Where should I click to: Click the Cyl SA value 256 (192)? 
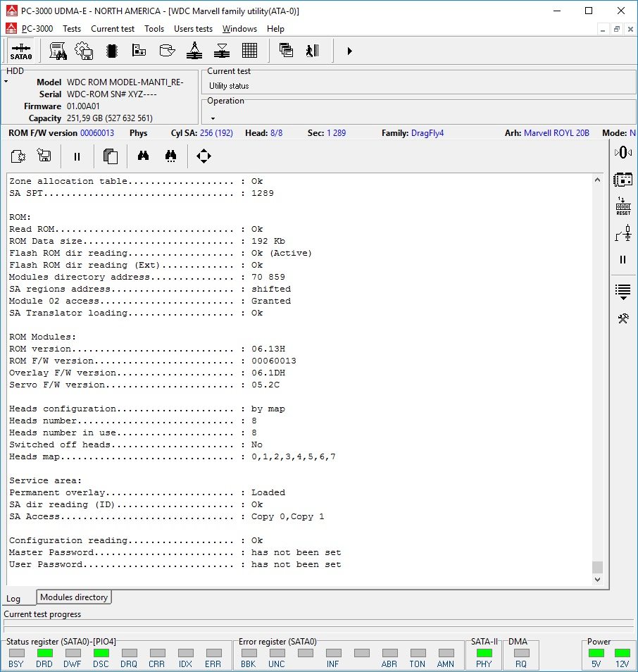pos(216,133)
